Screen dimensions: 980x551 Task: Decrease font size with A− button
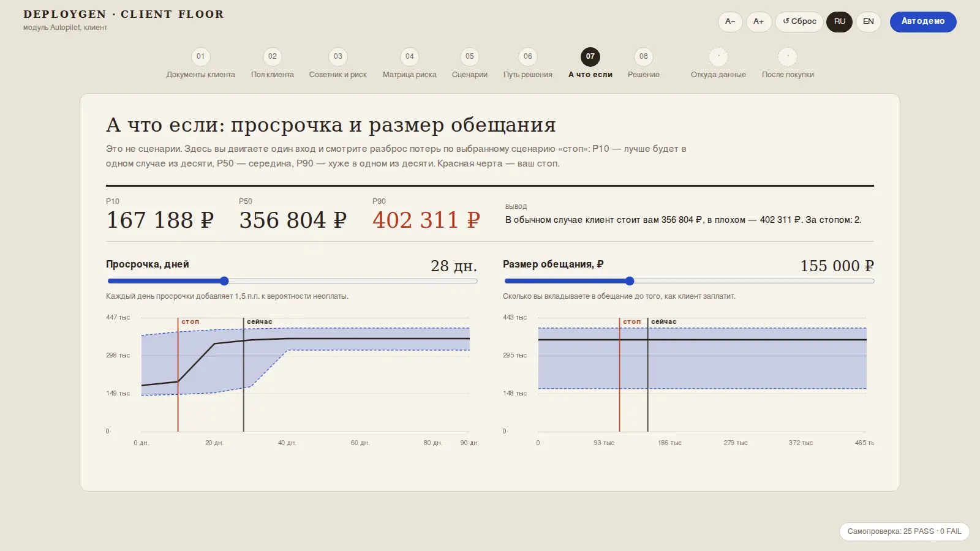tap(730, 21)
